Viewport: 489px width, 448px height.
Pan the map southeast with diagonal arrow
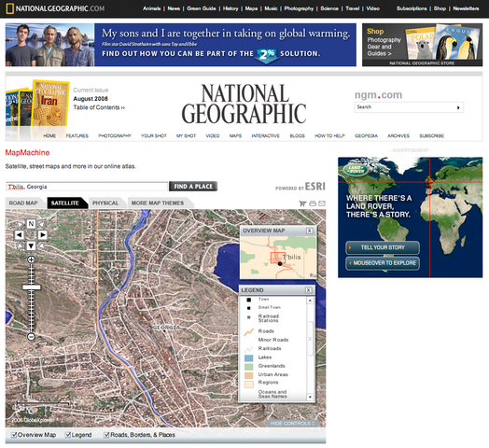[41, 245]
